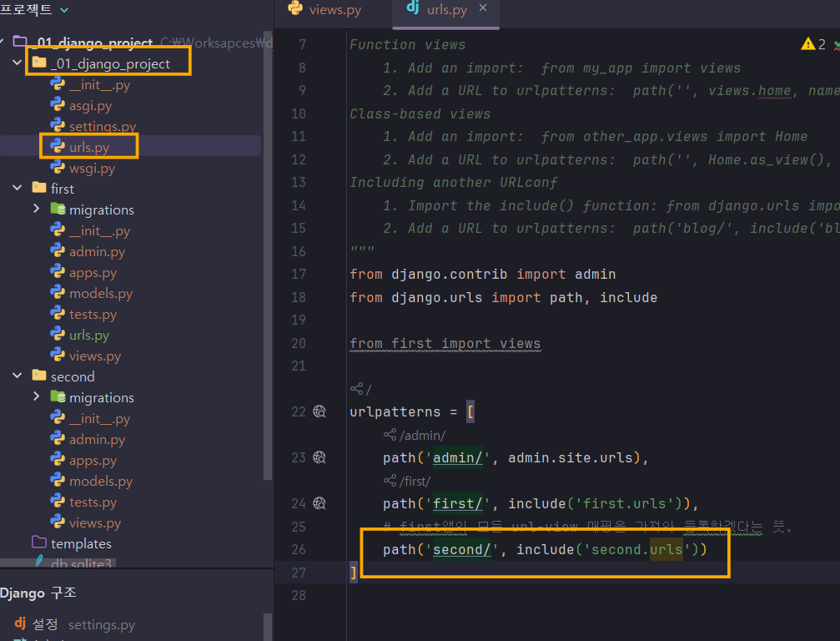Image resolution: width=840 pixels, height=641 pixels.
Task: Open 설정 settings.py in Django 구조 panel
Action: [x=74, y=624]
